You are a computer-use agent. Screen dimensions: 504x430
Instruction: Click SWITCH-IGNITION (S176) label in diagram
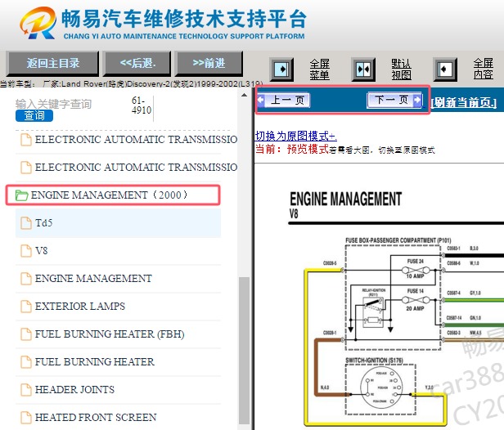(374, 361)
